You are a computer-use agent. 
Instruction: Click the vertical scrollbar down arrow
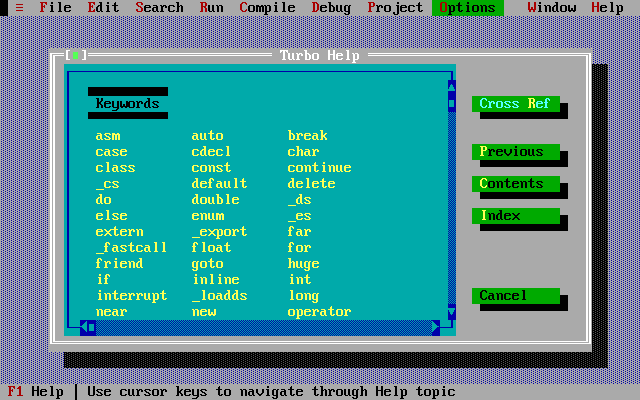(451, 312)
